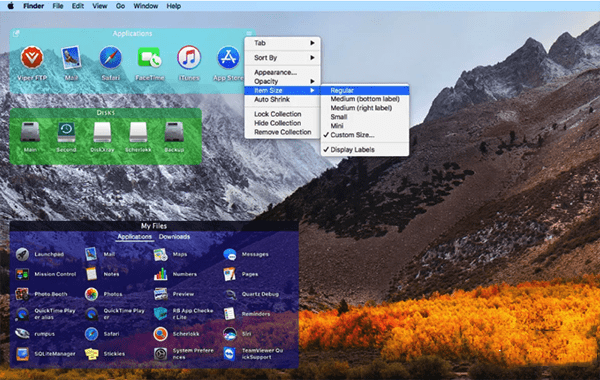
Task: Switch to Applications tab in My Files
Action: click(134, 236)
